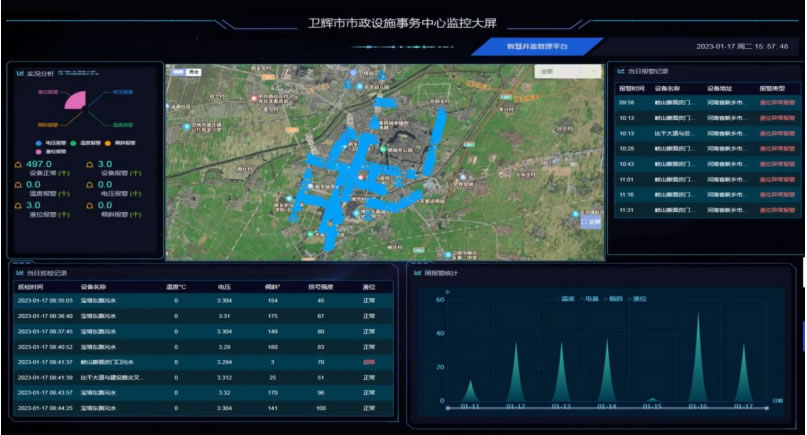Click the red marker in the map center
The width and height of the screenshot is (807, 435).
[361, 177]
